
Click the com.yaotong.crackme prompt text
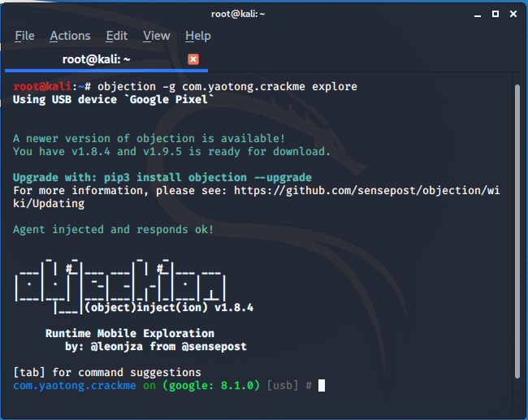[x=75, y=385]
